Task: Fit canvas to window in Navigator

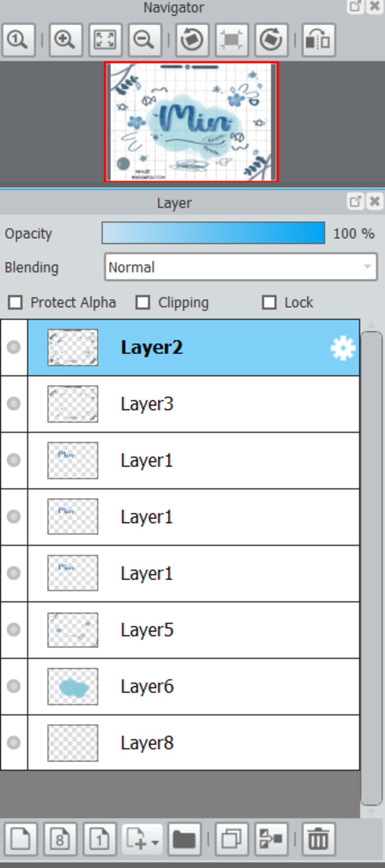Action: [105, 40]
